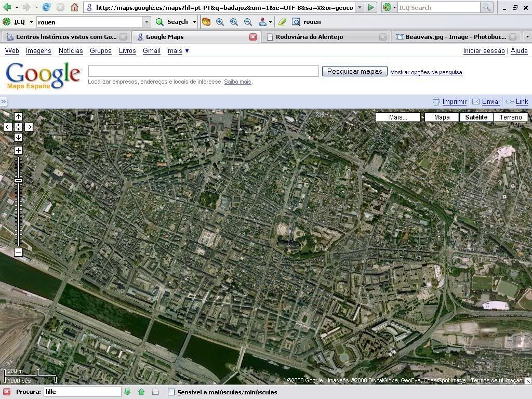Open the Imprimir print link
532x399 pixels.
point(454,102)
